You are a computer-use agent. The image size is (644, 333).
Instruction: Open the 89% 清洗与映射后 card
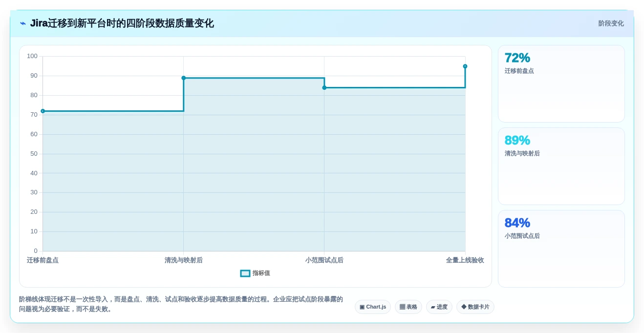[561, 166]
